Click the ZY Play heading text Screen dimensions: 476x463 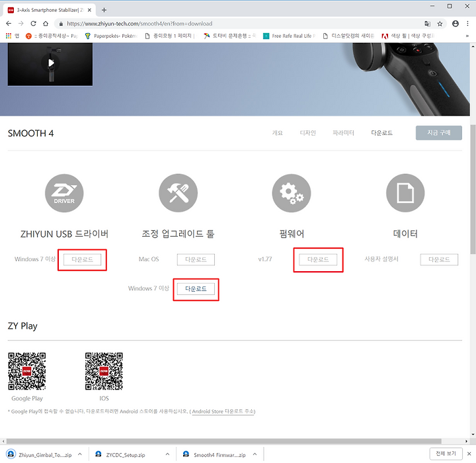22,326
